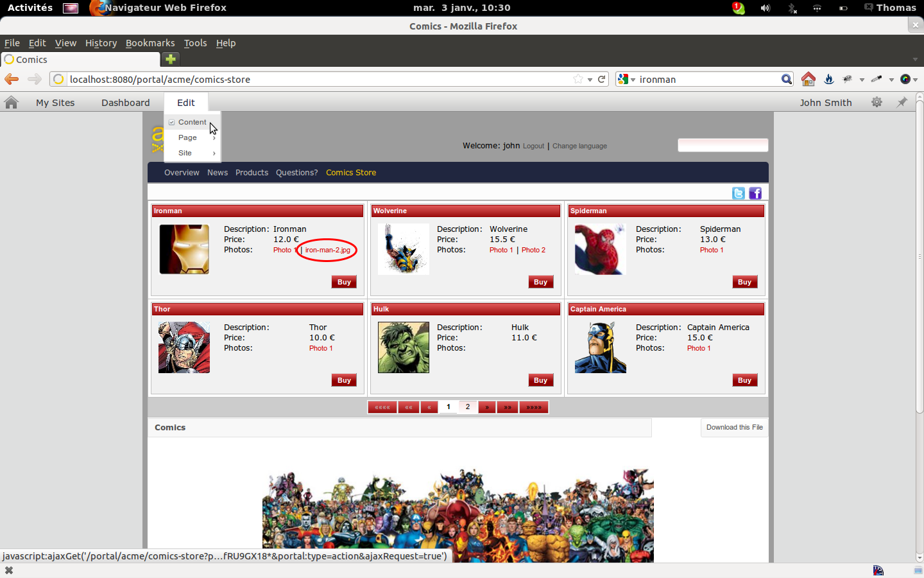
Task: Share page via Twitter icon
Action: point(739,193)
